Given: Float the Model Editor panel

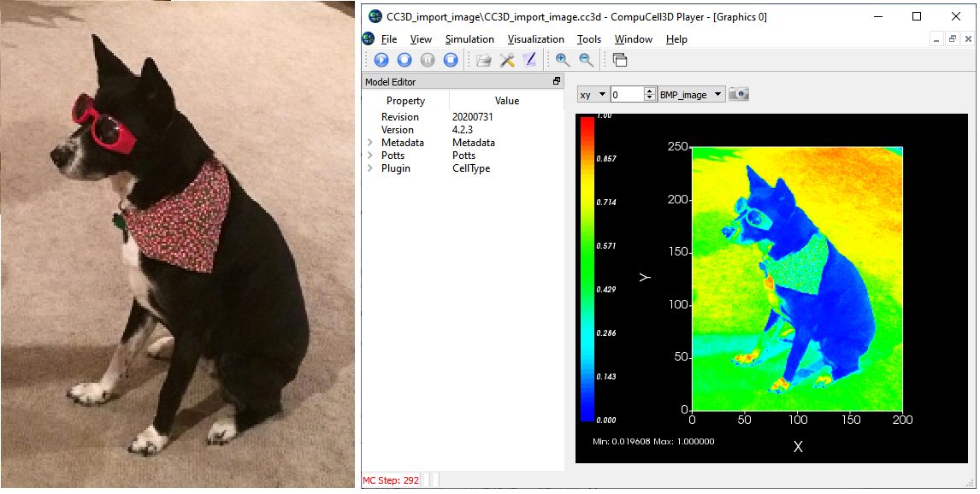Looking at the screenshot, I should [x=557, y=81].
